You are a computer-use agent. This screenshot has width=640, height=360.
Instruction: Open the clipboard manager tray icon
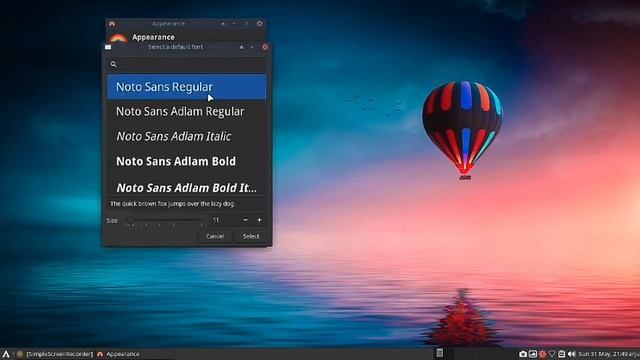(x=562, y=354)
